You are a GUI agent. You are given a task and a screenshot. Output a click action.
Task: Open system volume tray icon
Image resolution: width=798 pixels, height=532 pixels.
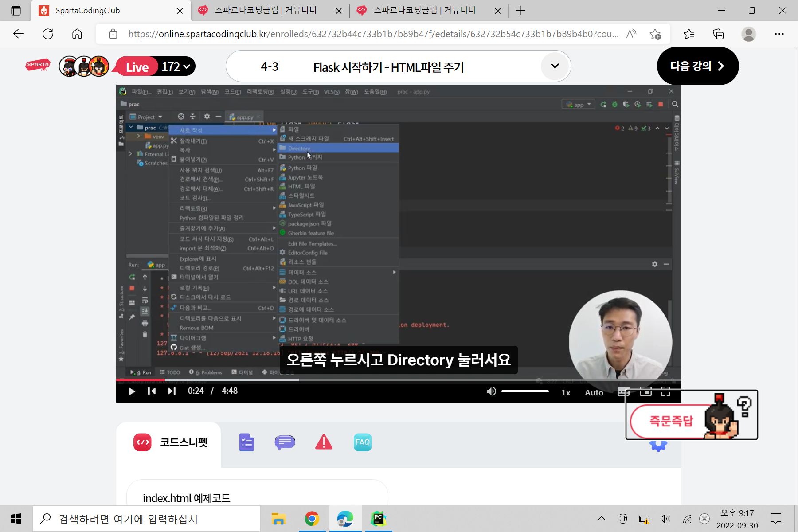click(665, 519)
